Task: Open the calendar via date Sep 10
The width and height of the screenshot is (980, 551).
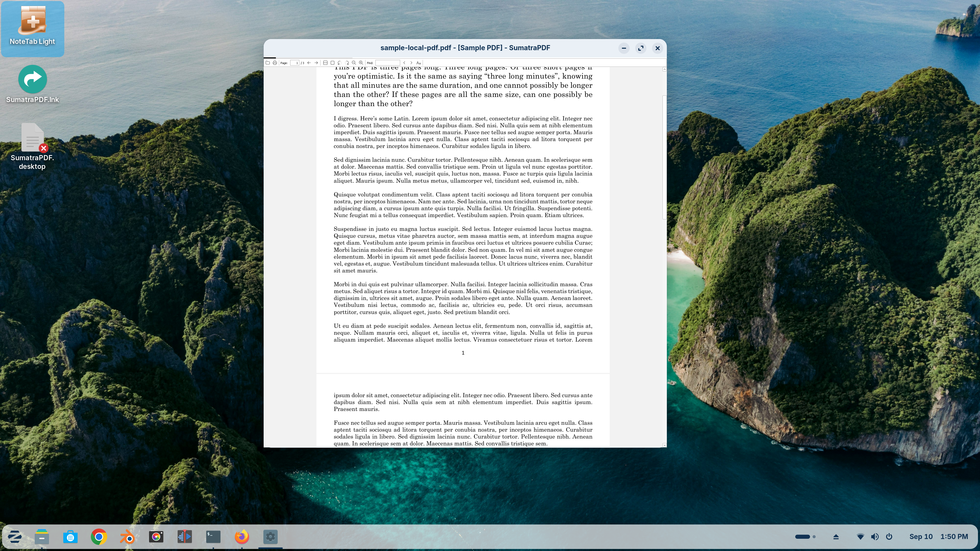Action: point(921,536)
